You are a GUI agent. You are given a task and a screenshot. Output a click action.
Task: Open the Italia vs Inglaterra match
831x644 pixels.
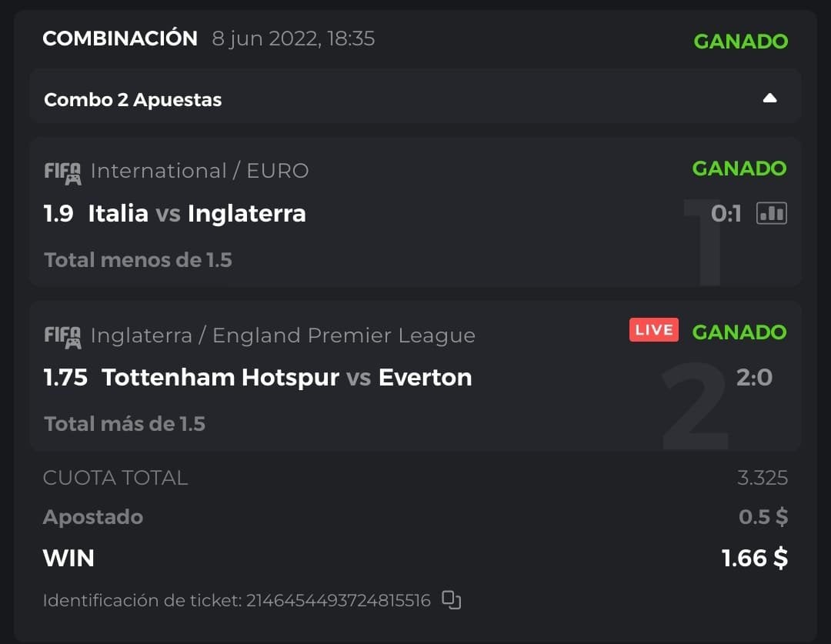[196, 213]
